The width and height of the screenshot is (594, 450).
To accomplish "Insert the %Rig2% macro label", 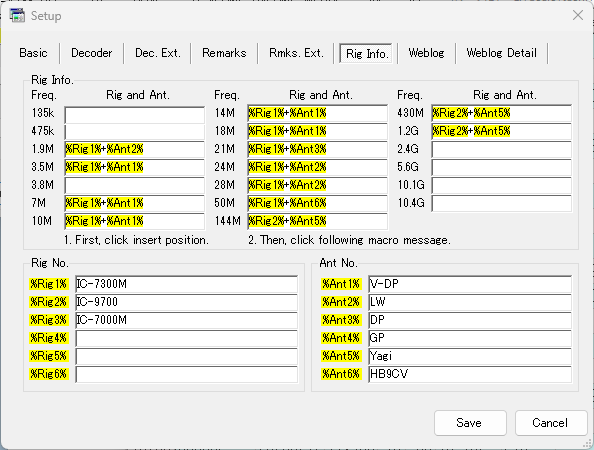I will point(48,302).
